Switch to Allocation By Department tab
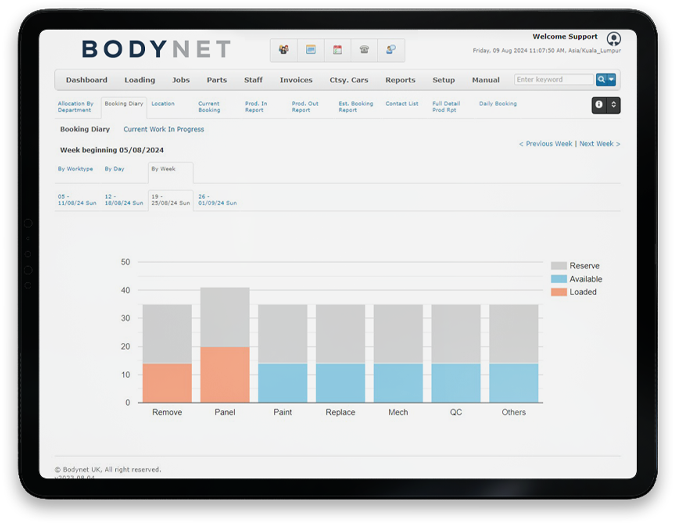This screenshot has width=676, height=523. [75, 107]
